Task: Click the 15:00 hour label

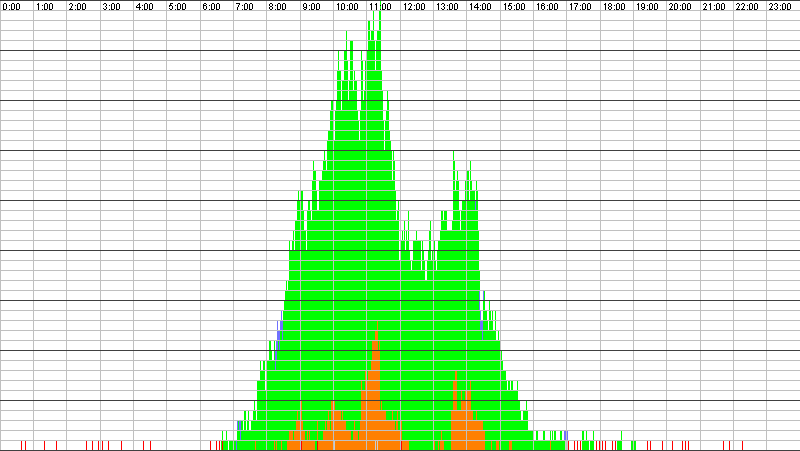Action: point(514,7)
